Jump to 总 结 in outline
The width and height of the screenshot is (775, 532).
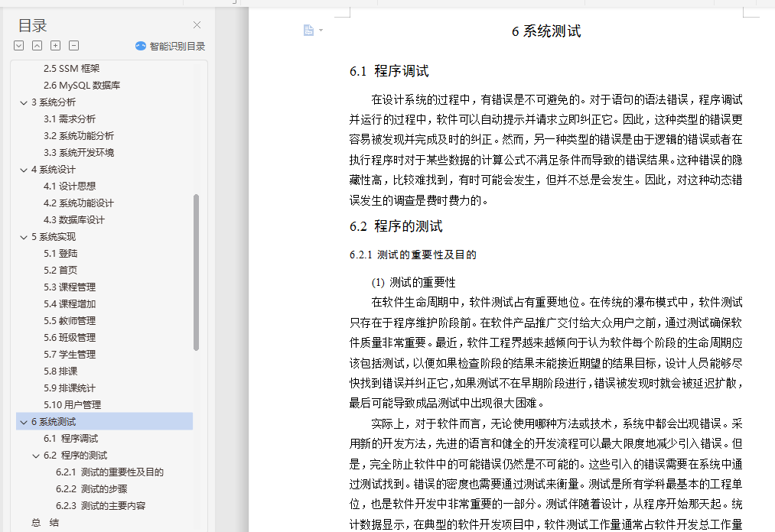point(45,522)
